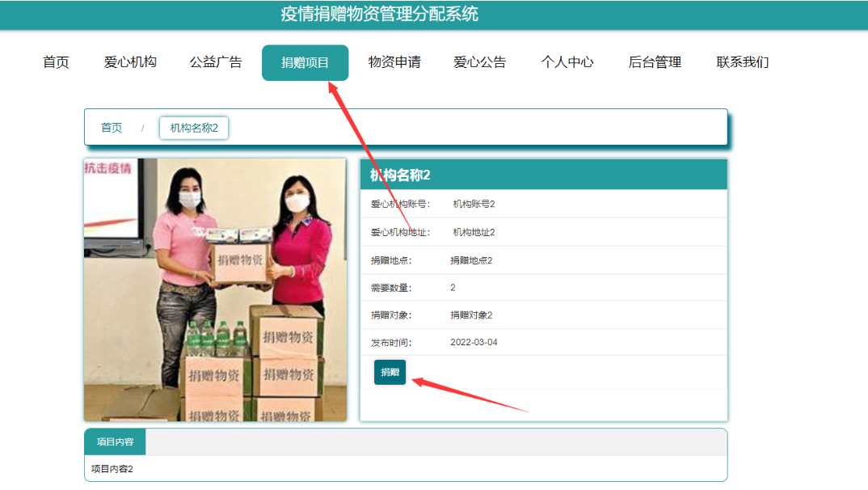The image size is (868, 490).
Task: Click the 疫情捐赠物资管理分配系统 site title
Action: pos(379,14)
